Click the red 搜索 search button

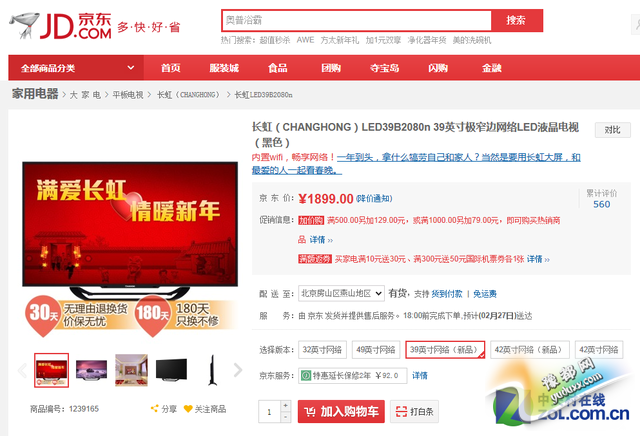coord(516,20)
